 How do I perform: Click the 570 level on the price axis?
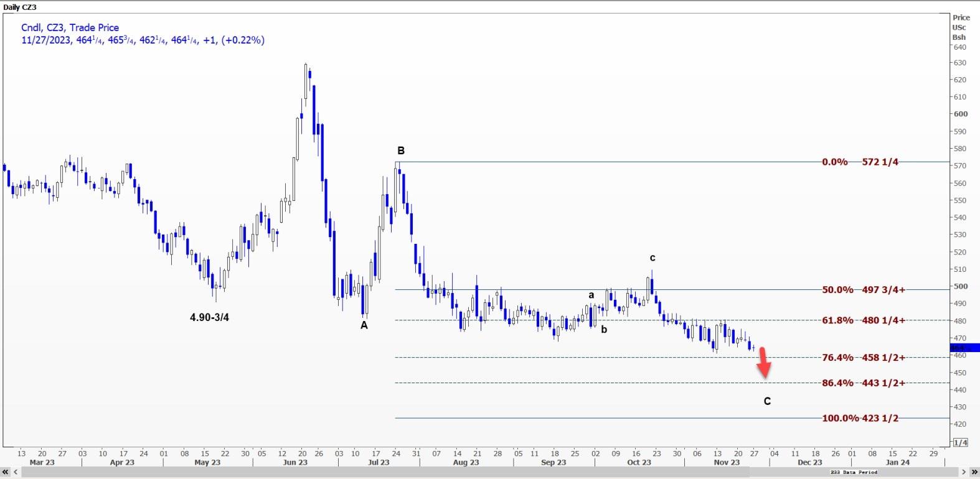tap(960, 166)
